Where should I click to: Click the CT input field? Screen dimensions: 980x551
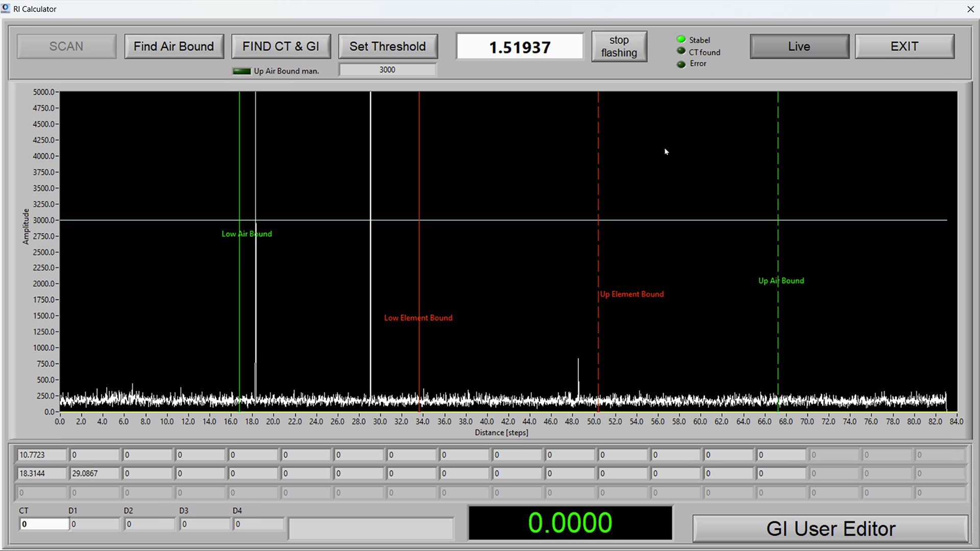[x=44, y=524]
